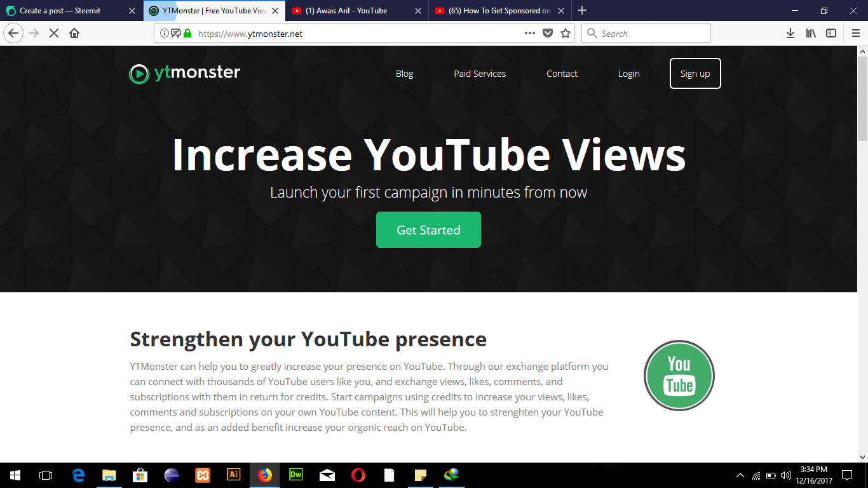Close the Awais Arif YouTube tab
868x488 pixels.
(x=418, y=11)
